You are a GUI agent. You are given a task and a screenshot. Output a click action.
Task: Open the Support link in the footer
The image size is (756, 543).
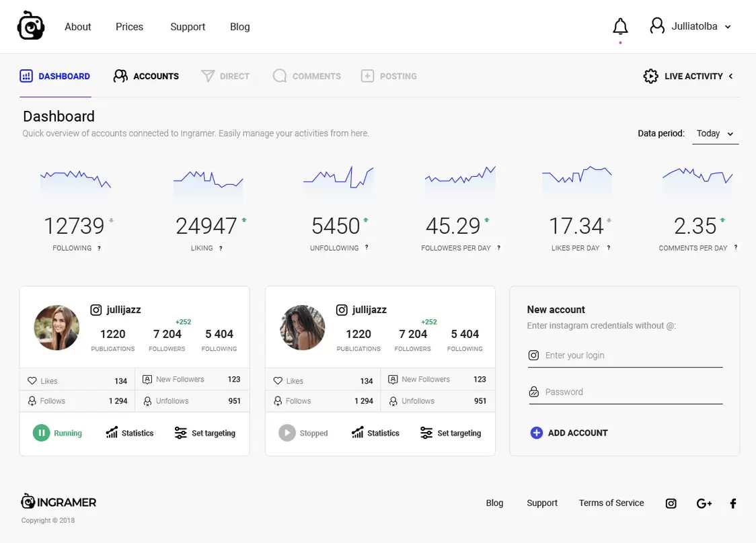(x=542, y=503)
